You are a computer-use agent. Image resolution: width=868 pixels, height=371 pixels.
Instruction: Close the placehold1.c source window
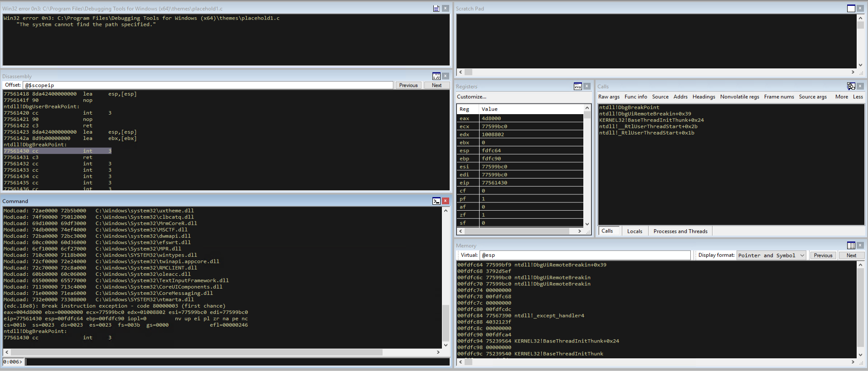pyautogui.click(x=446, y=9)
